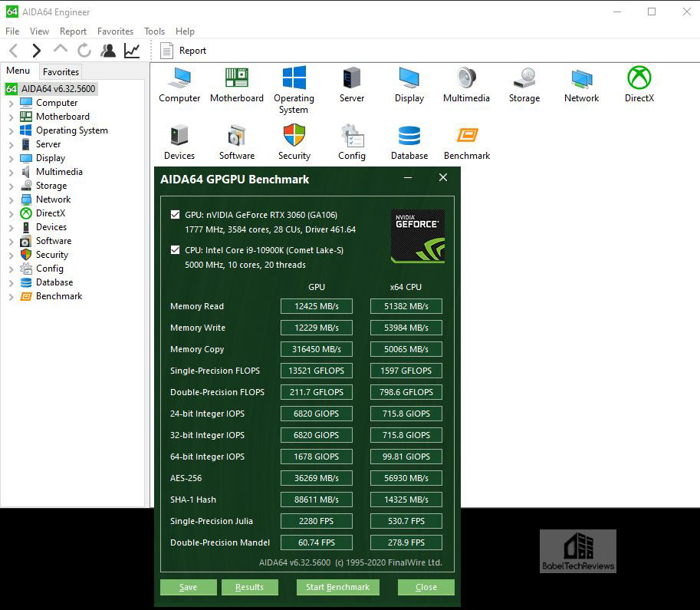Viewport: 700px width, 610px height.
Task: Uncheck the CPU Intel Core i9-10900K checkbox
Action: [175, 250]
